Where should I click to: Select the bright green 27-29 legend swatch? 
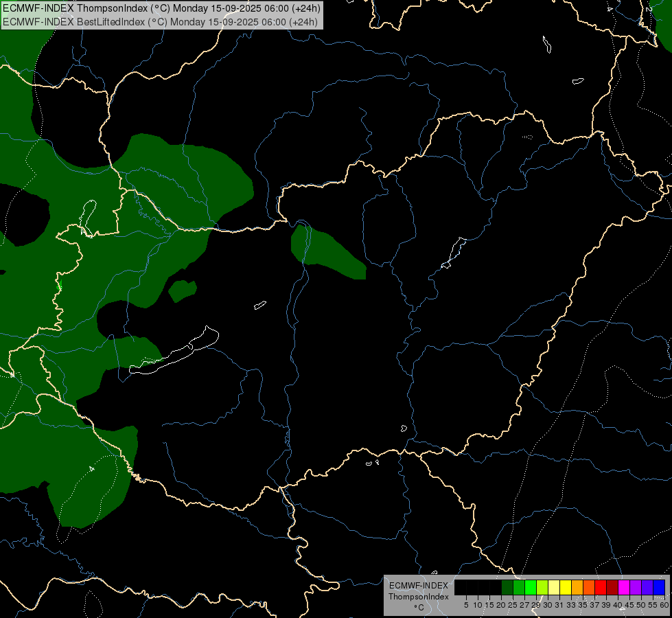[531, 587]
